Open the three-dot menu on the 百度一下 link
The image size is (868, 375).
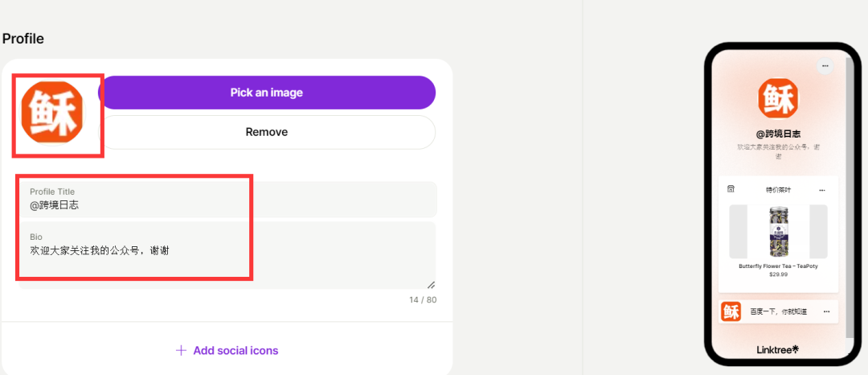[x=826, y=312]
